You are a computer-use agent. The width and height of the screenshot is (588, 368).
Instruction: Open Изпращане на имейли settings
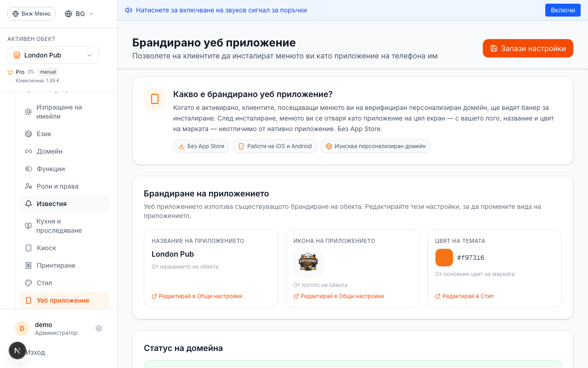coord(64,112)
